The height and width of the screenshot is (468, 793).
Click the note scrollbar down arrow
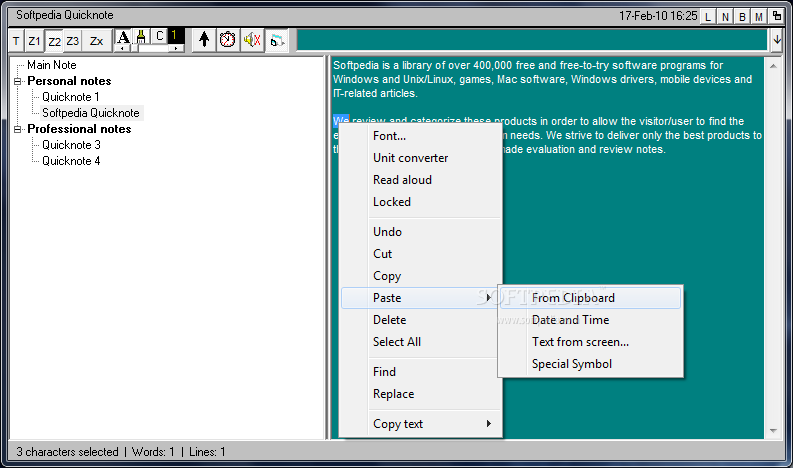pos(773,431)
